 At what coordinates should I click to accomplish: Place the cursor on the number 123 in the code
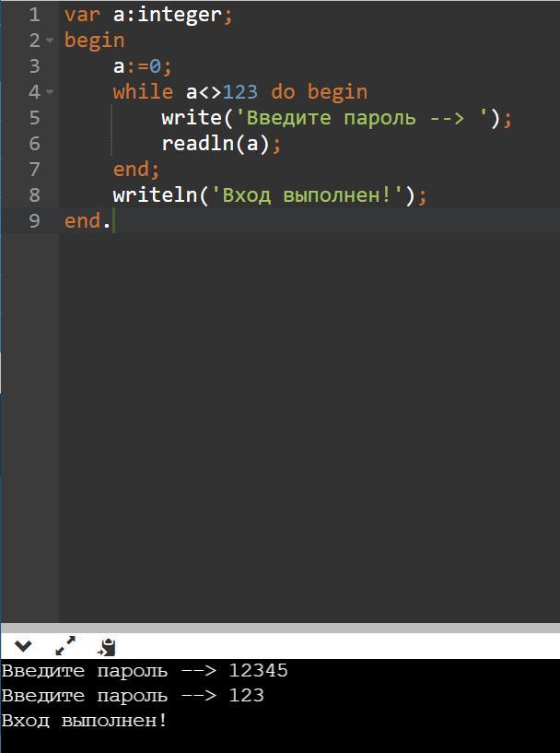coord(239,92)
